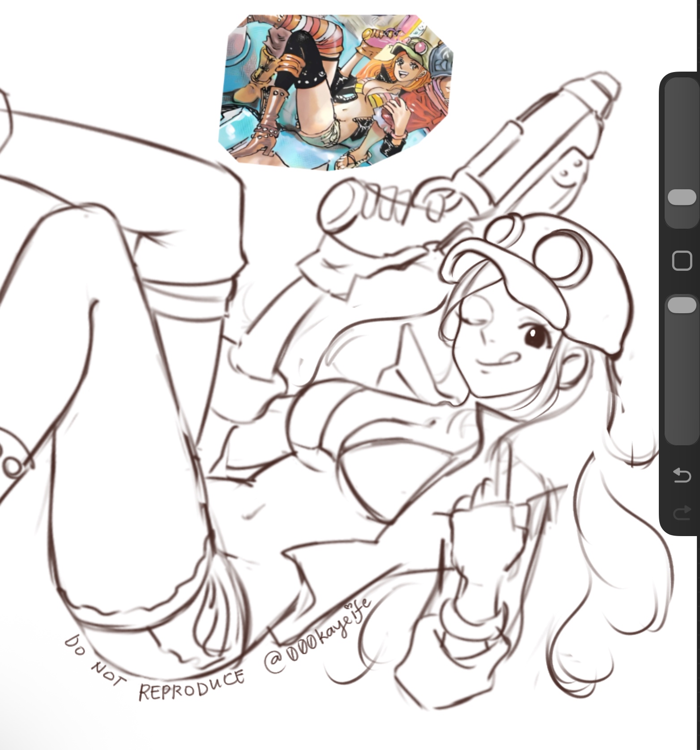
Task: Click the brush size slider handle
Action: pos(682,197)
